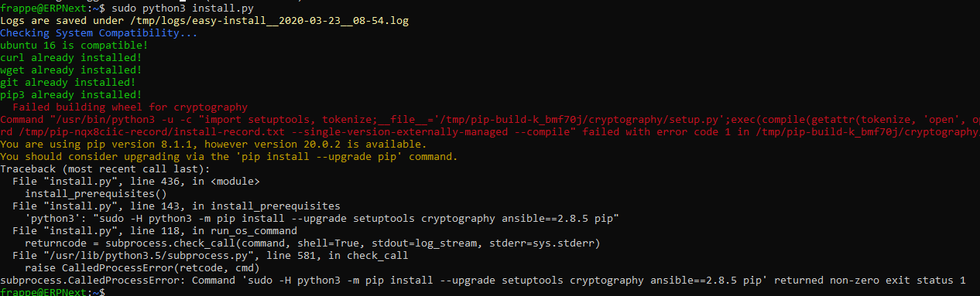
Task: Click the 'You are using pip version 8.1.1' warning
Action: [213, 144]
